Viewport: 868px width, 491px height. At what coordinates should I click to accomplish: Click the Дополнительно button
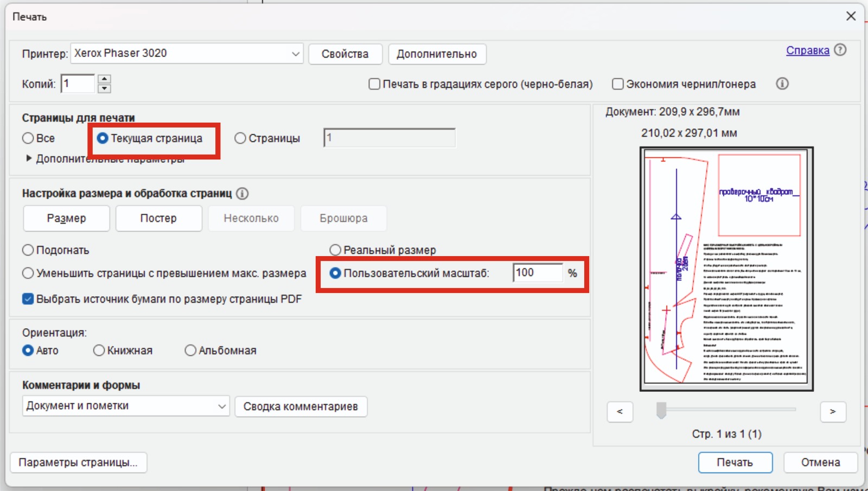pyautogui.click(x=437, y=54)
